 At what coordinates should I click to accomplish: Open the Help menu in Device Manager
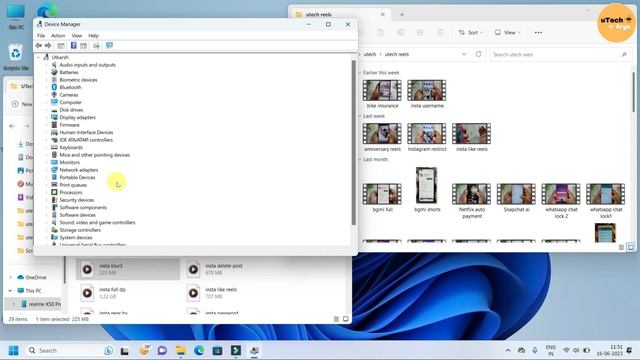[93, 36]
